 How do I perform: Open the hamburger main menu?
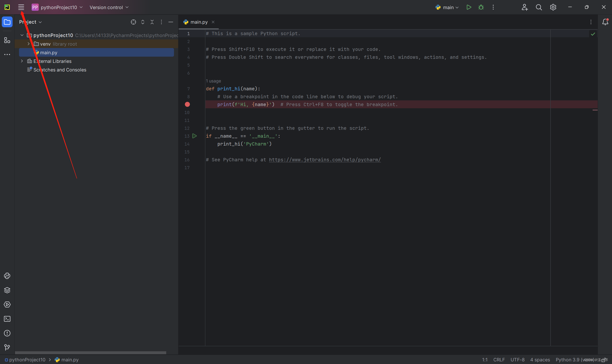tap(21, 7)
